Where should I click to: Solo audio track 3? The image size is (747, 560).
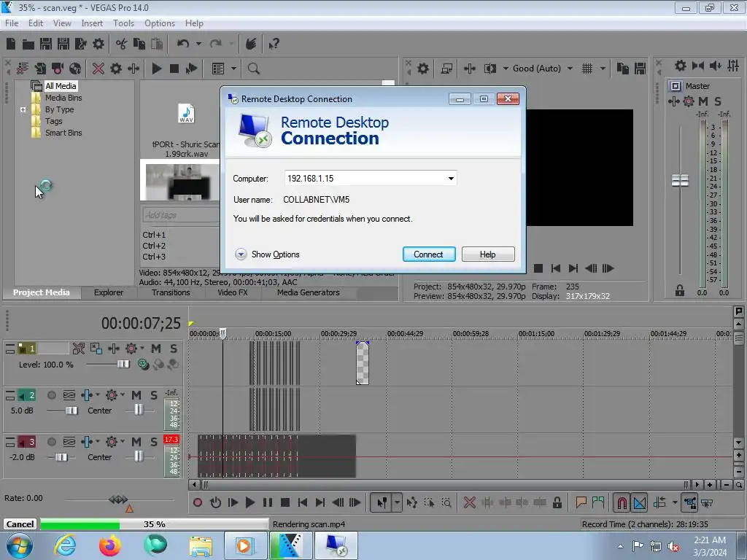(154, 442)
